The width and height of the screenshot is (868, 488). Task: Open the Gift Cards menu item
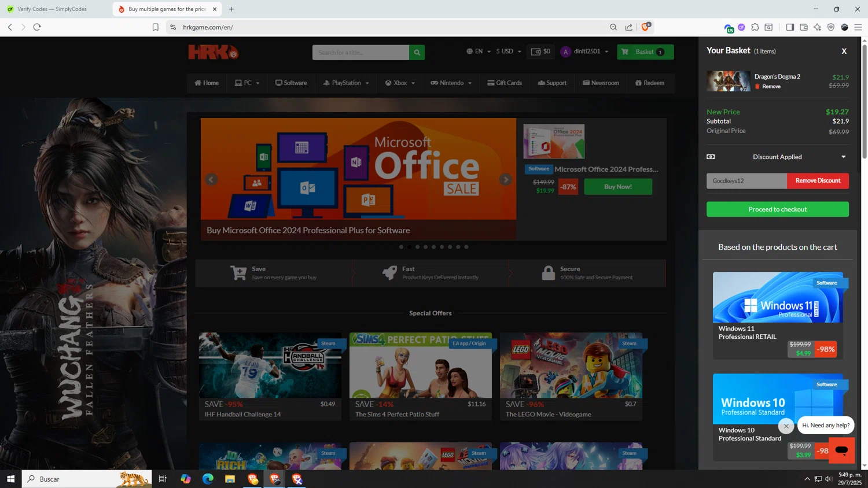(505, 83)
